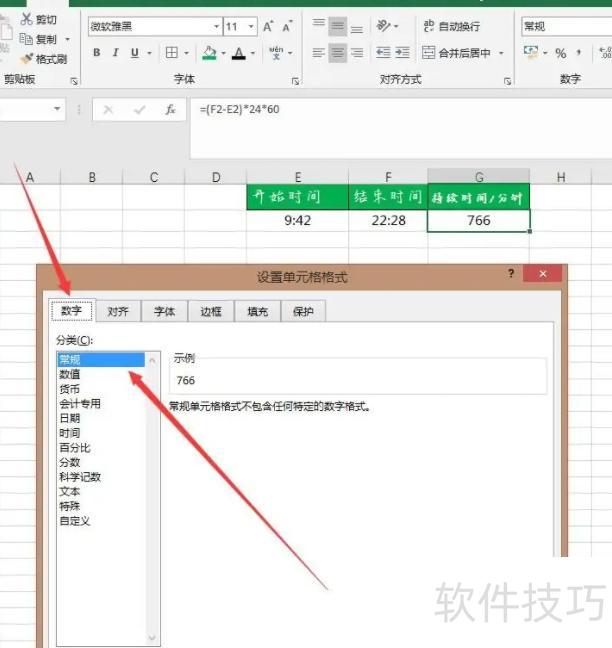Switch to the 保护 tab in dialog
The height and width of the screenshot is (648, 612).
[303, 311]
